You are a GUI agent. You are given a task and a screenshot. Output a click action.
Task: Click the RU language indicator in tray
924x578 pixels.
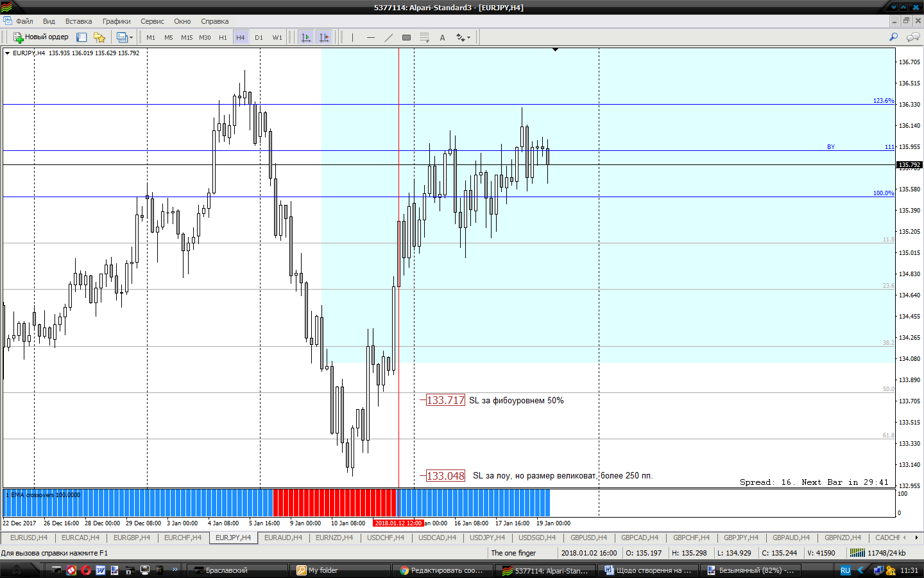(845, 570)
